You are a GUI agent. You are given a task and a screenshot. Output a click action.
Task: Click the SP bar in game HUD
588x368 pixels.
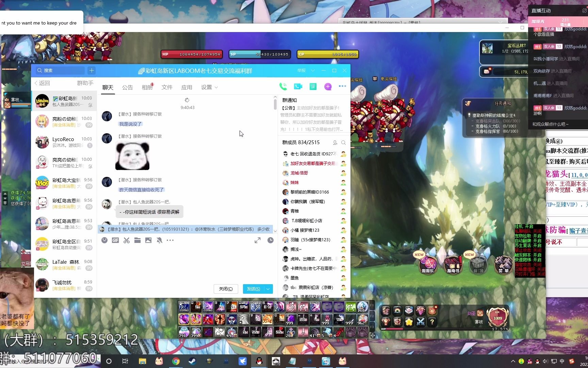[260, 54]
